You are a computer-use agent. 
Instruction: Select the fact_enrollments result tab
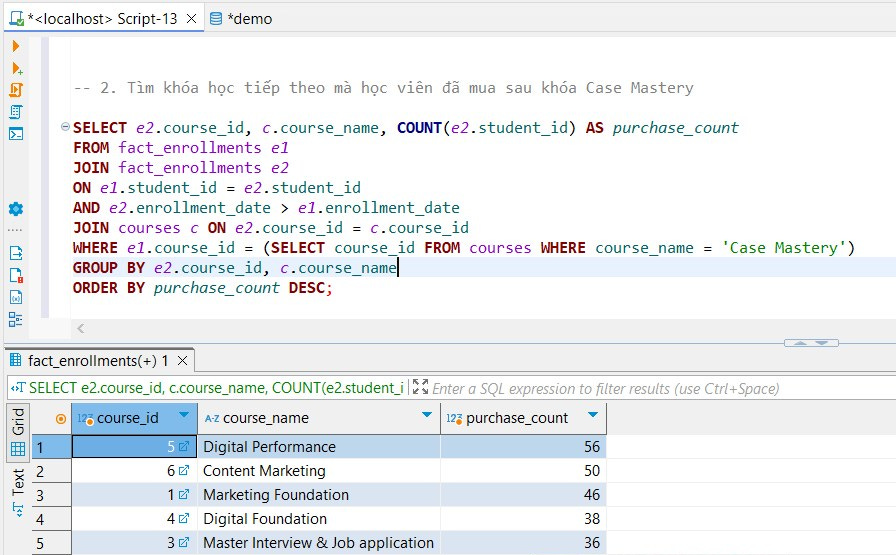(x=90, y=360)
